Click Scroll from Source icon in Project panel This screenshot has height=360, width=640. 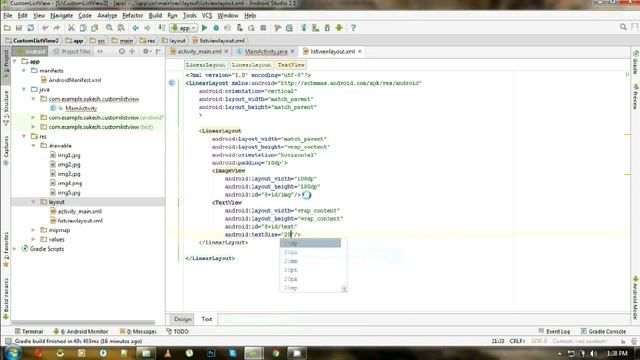point(122,51)
